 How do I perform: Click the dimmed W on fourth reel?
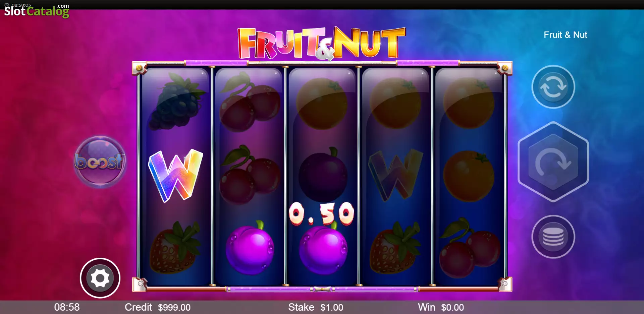[395, 175]
